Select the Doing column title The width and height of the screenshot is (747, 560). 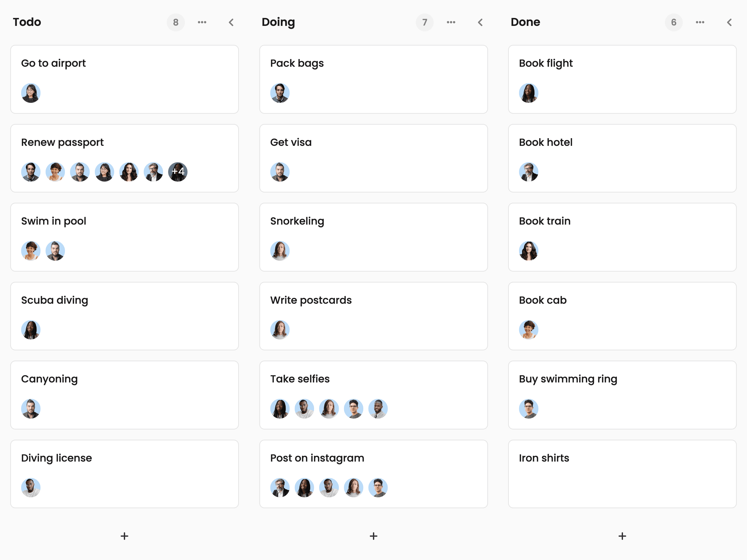point(278,22)
